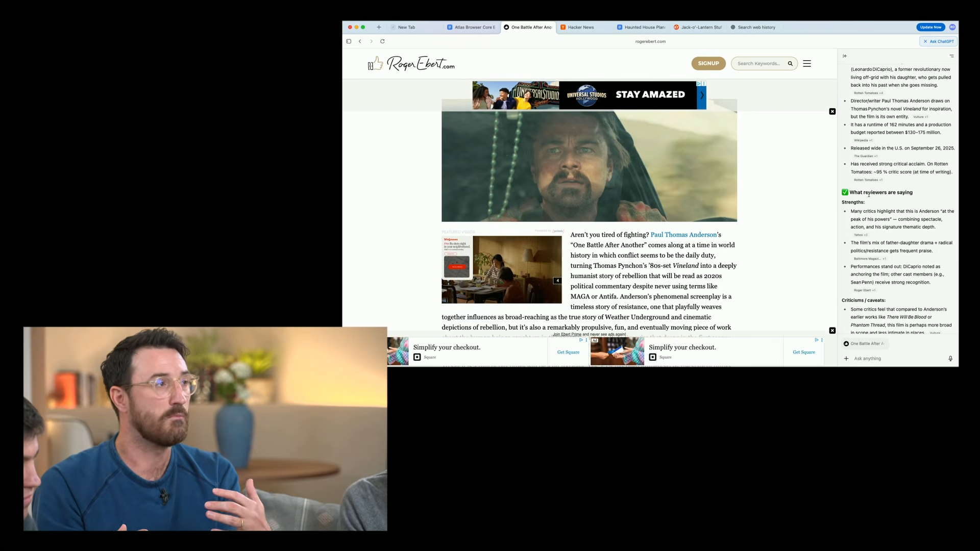Collapse the ChatGPT side panel
980x551 pixels.
click(x=845, y=56)
